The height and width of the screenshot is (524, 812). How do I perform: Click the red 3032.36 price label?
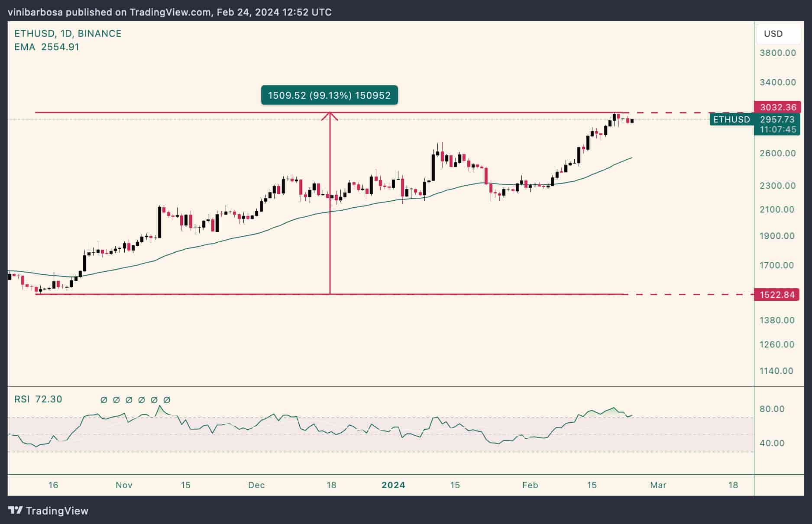click(x=778, y=107)
